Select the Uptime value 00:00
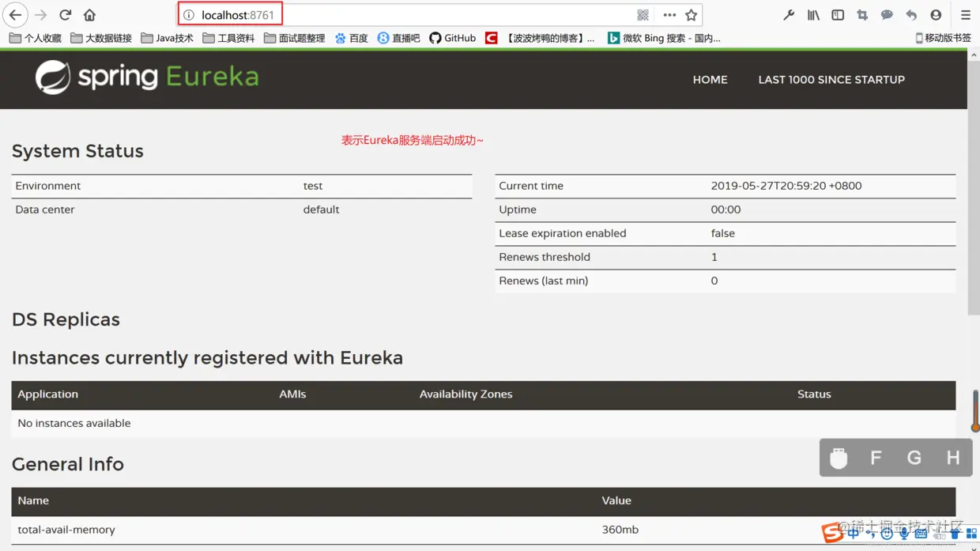The image size is (980, 551). click(726, 209)
